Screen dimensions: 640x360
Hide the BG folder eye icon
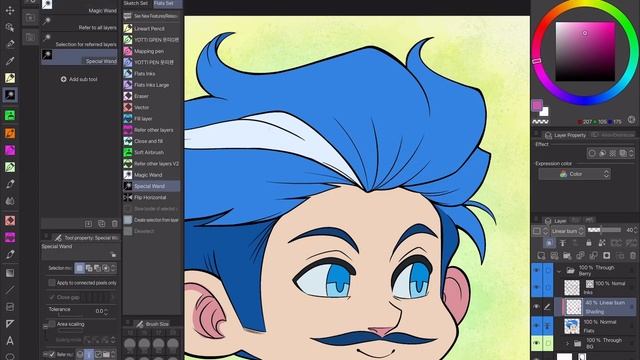[537, 343]
